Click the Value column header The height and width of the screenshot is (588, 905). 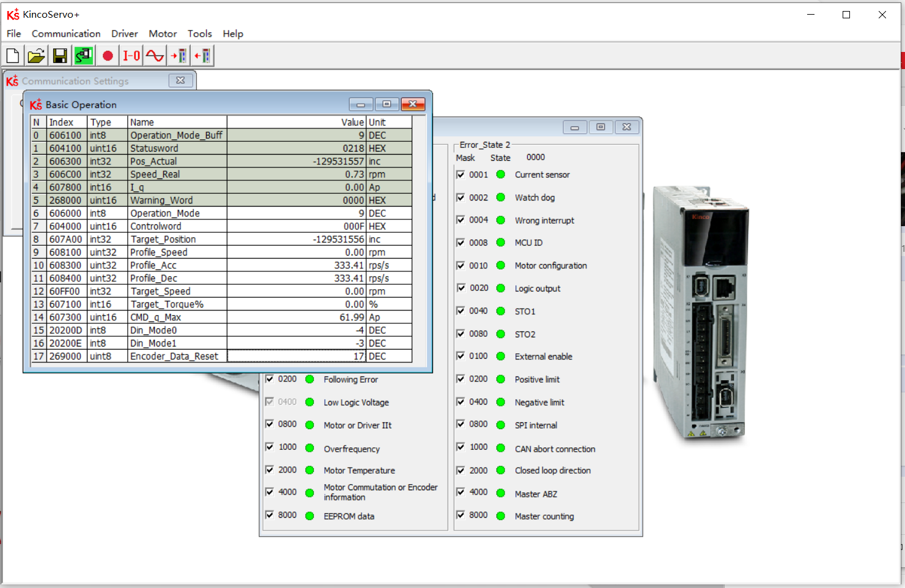(297, 122)
